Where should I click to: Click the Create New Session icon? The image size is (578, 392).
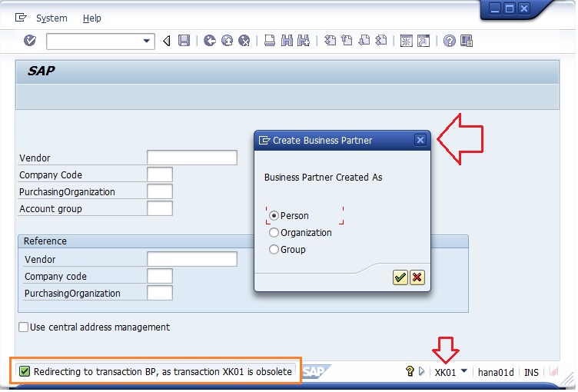[407, 41]
